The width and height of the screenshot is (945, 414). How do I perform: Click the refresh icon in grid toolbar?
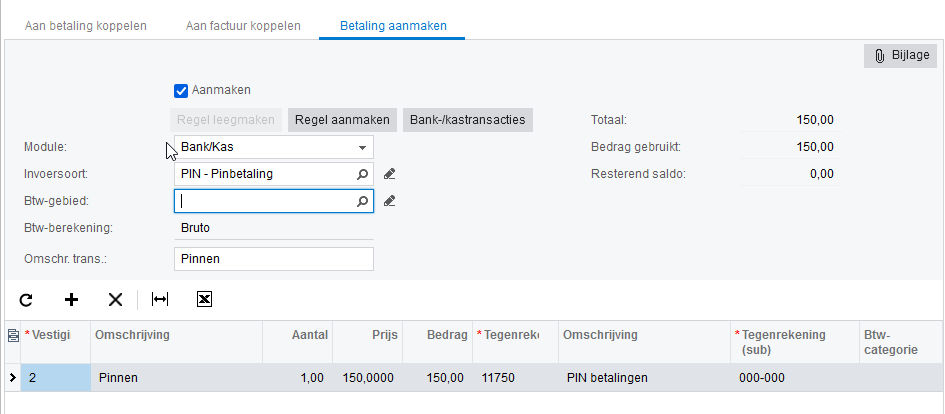coord(26,299)
